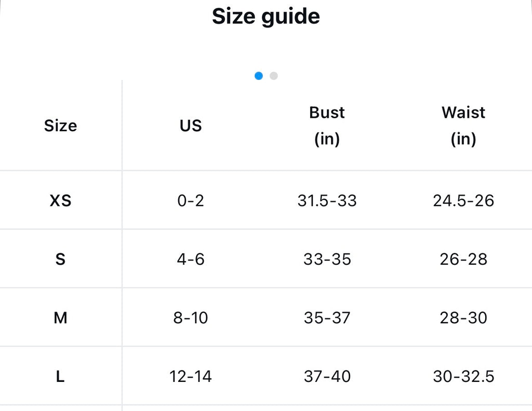Choose the XS size row label
The width and height of the screenshot is (532, 411).
click(x=60, y=201)
